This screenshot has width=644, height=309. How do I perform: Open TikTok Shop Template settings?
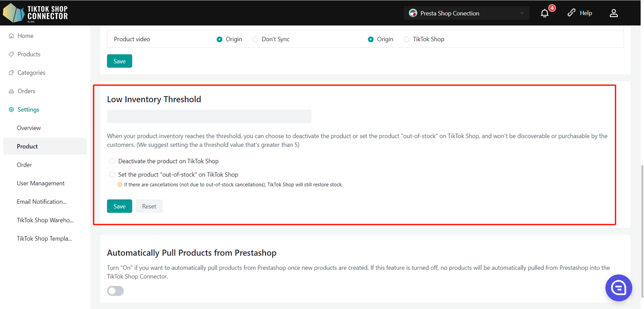coord(44,239)
